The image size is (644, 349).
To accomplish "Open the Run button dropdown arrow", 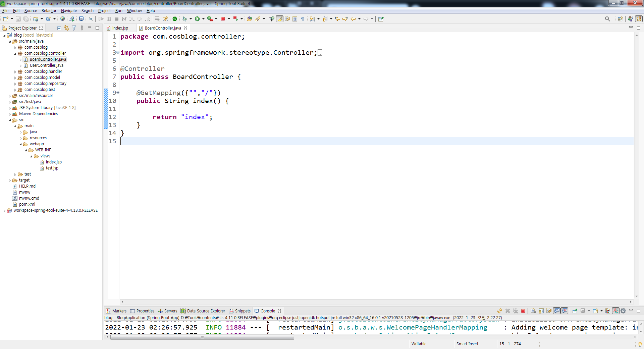I will pos(203,19).
